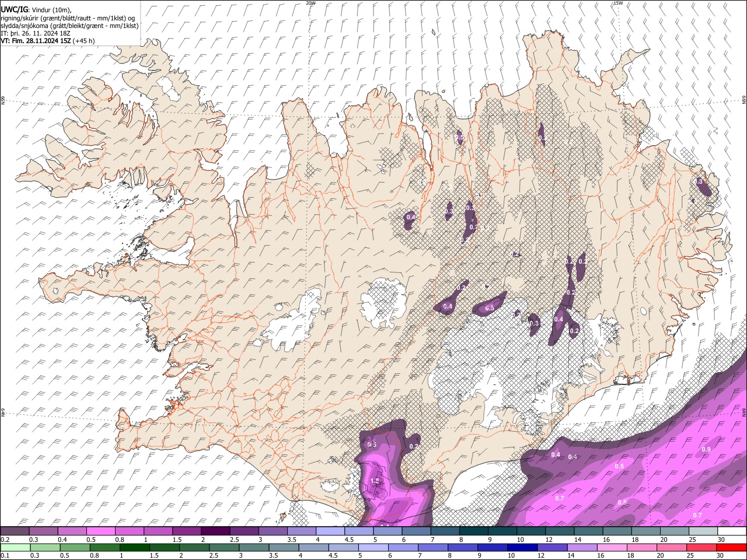Click the '15W' longitude label at top
This screenshot has height=560, width=747.
click(x=618, y=3)
